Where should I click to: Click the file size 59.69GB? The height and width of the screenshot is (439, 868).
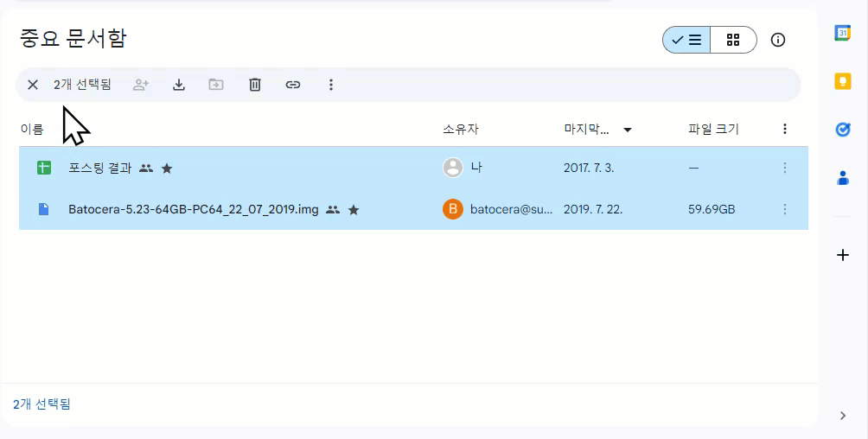712,209
